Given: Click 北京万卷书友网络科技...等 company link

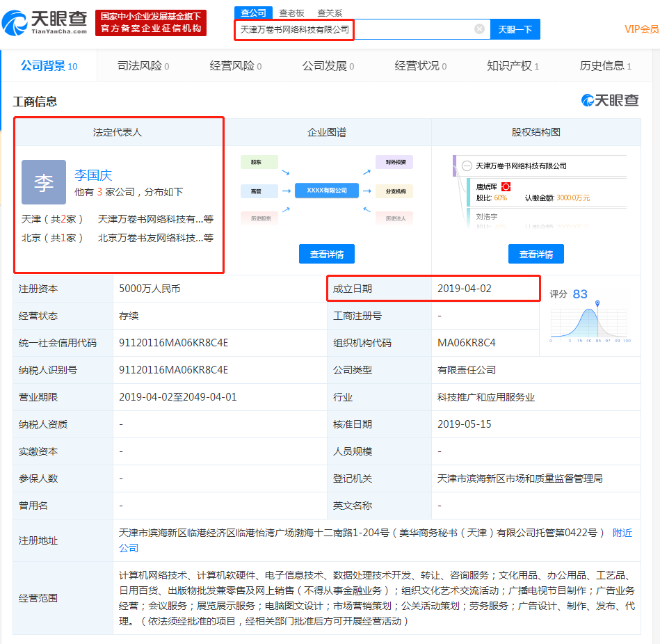Looking at the screenshot, I should pyautogui.click(x=156, y=239).
